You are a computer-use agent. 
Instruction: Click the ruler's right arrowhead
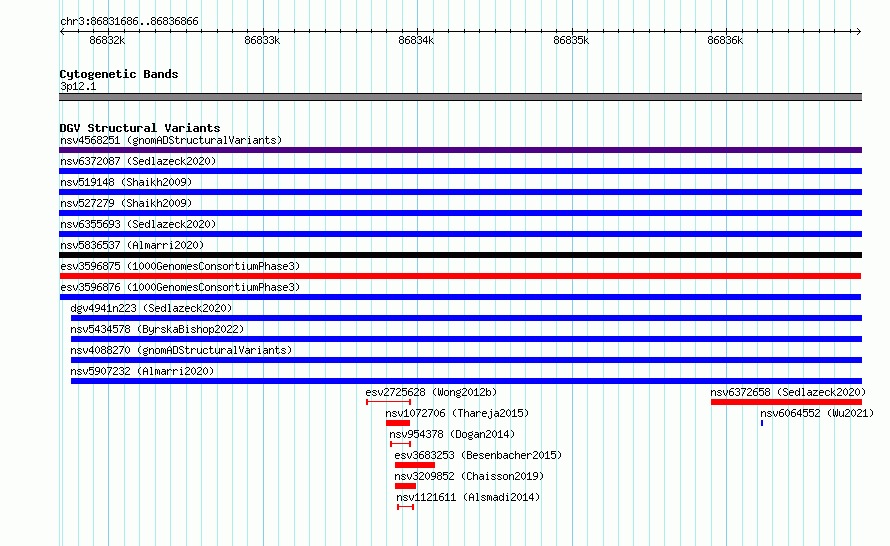click(x=859, y=32)
